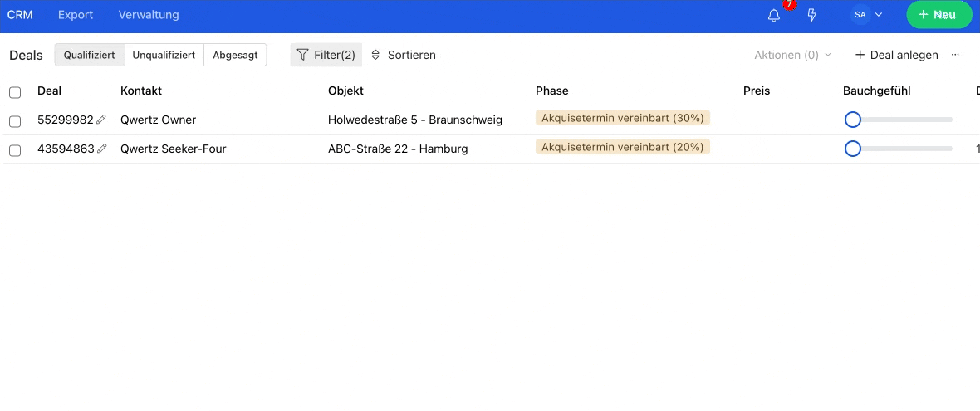Open the Filter(2) funnel button
980x411 pixels.
[x=326, y=55]
